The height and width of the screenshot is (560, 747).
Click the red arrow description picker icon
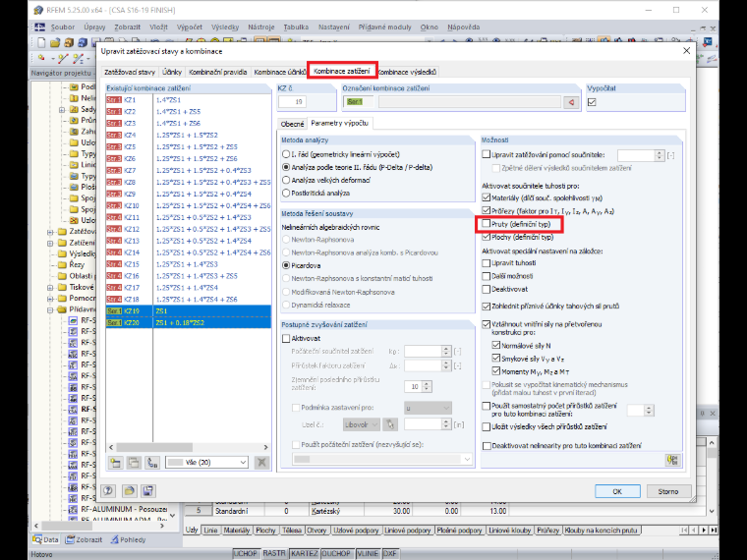tap(571, 102)
